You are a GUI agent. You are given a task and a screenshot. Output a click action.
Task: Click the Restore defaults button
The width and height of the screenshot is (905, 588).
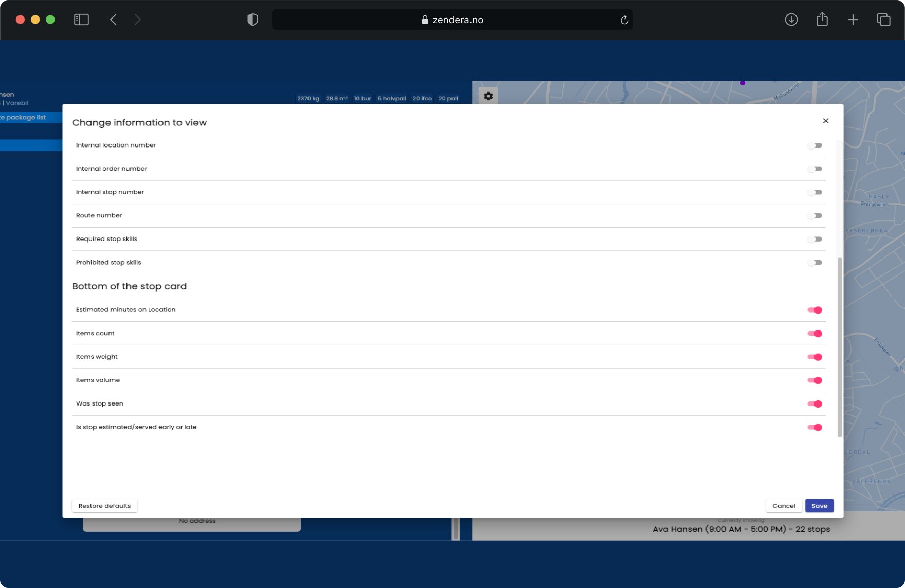[x=104, y=506]
